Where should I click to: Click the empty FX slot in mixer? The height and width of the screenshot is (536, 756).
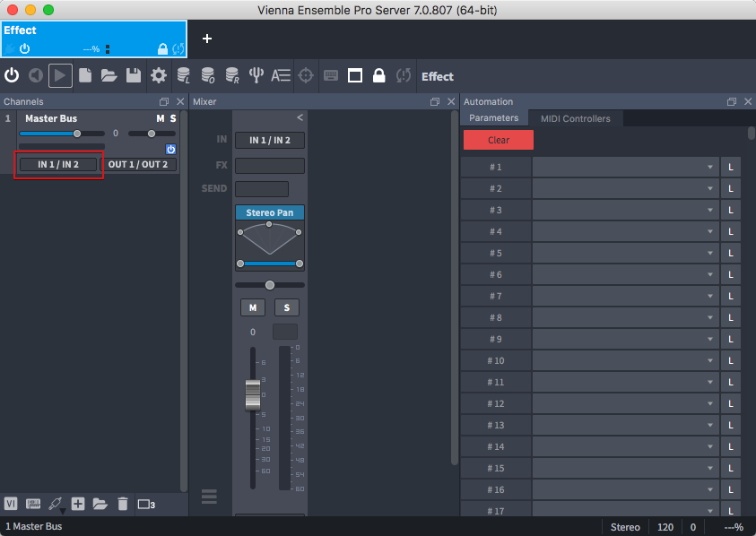click(270, 165)
